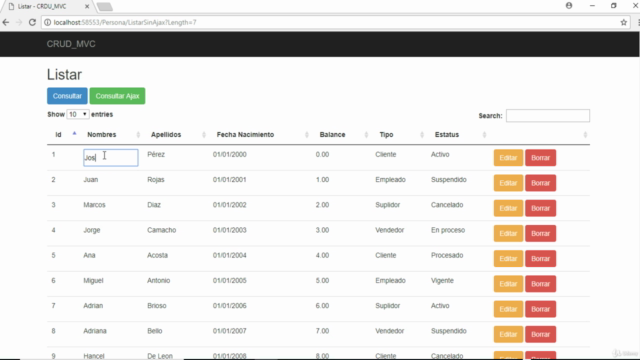Click Editar for Ana Acosta
This screenshot has height=360, width=640.
click(x=508, y=259)
